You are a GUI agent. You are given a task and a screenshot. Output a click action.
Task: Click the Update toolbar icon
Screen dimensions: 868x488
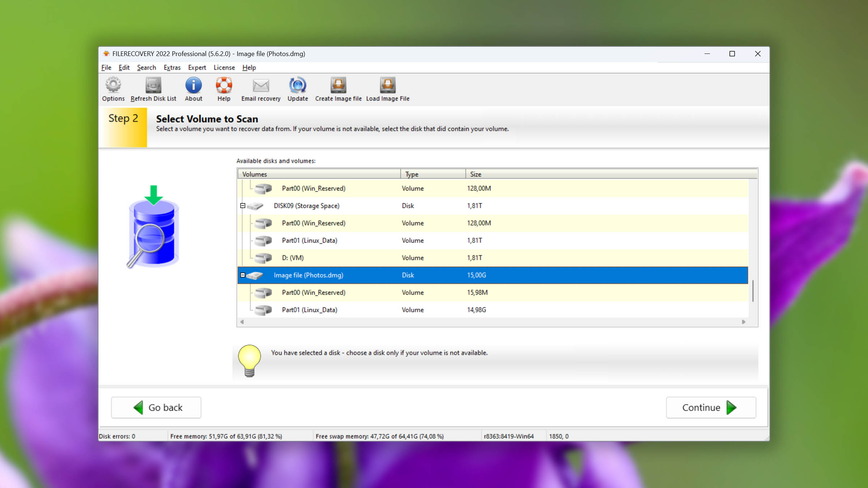pyautogui.click(x=297, y=86)
